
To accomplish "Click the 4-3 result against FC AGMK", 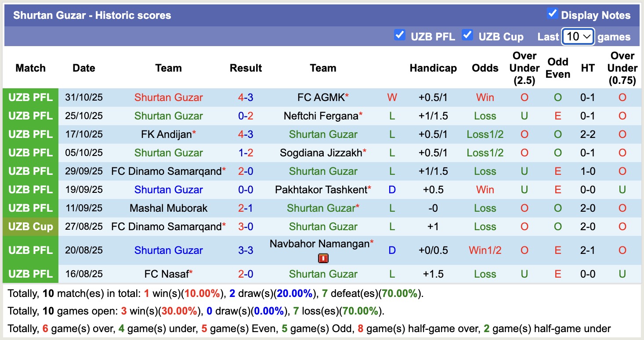I will (246, 98).
